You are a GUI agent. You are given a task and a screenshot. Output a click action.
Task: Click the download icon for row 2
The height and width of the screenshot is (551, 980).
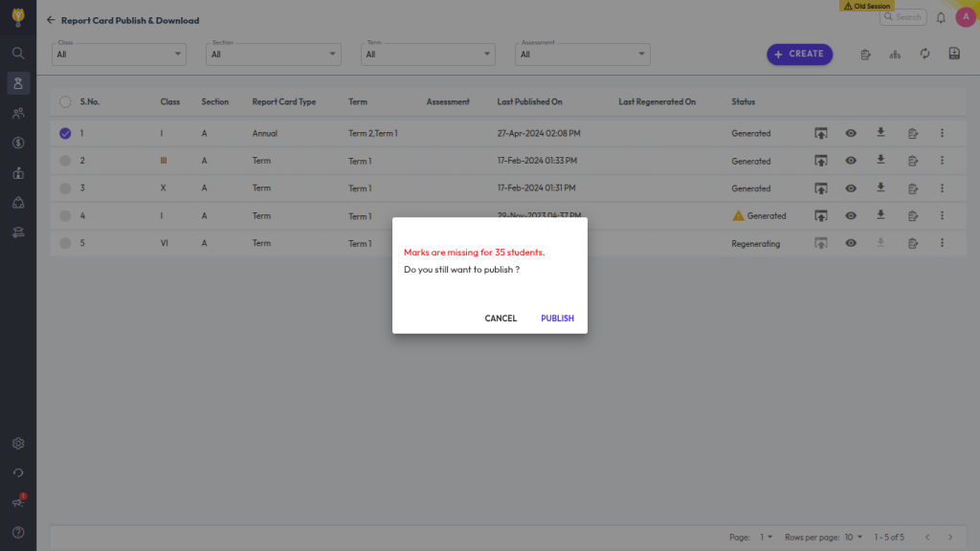coord(881,161)
